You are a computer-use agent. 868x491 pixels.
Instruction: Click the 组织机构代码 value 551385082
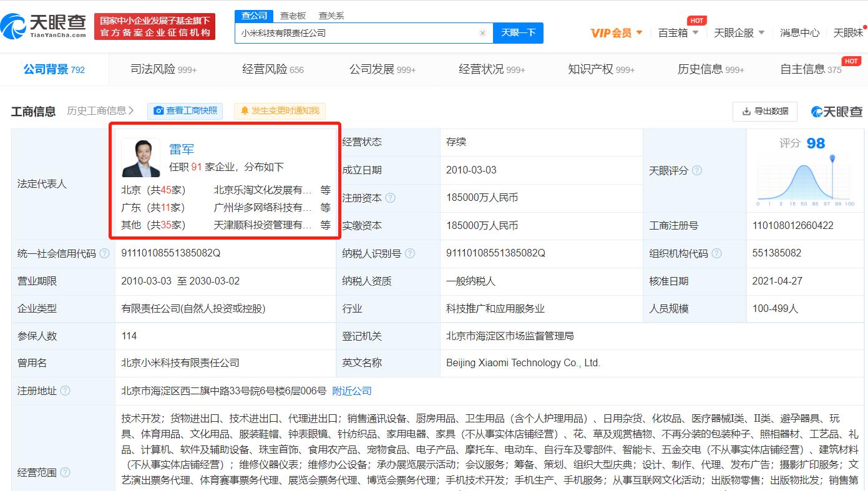[777, 253]
